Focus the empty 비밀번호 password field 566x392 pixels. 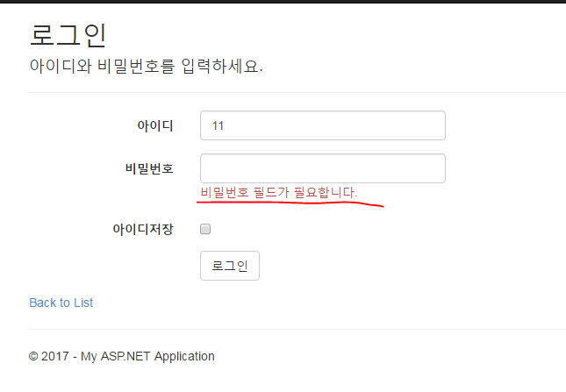click(323, 168)
